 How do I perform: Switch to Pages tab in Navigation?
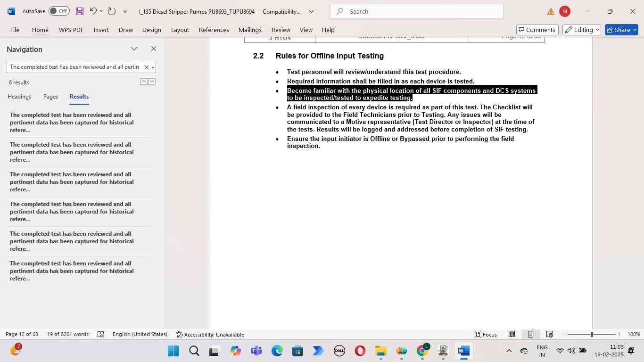(50, 96)
